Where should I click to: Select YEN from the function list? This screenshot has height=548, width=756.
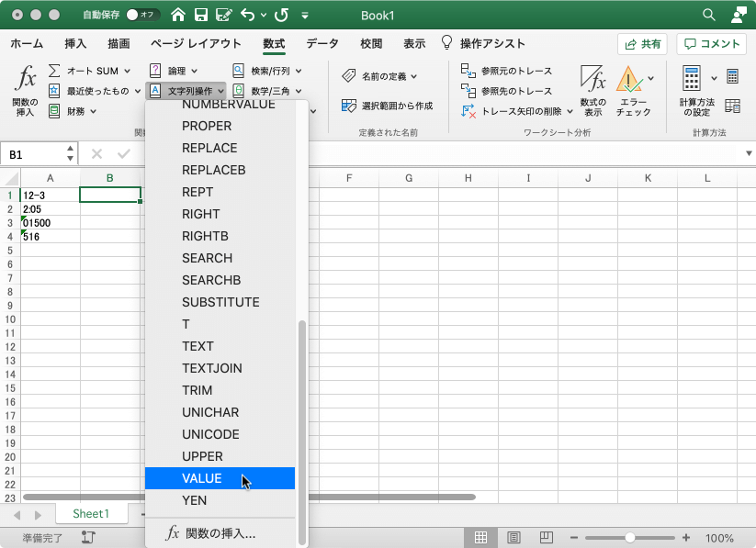pos(220,500)
